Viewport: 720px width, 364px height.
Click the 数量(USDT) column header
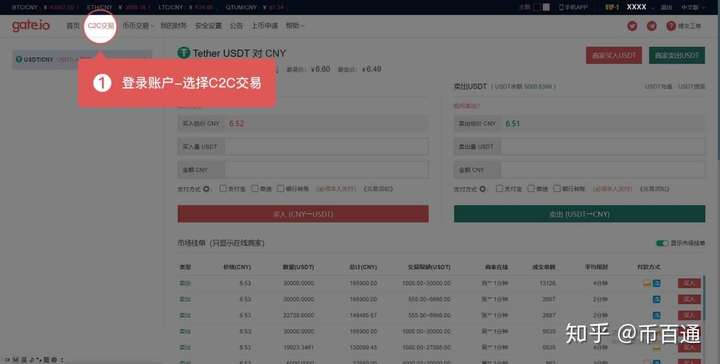pyautogui.click(x=298, y=267)
